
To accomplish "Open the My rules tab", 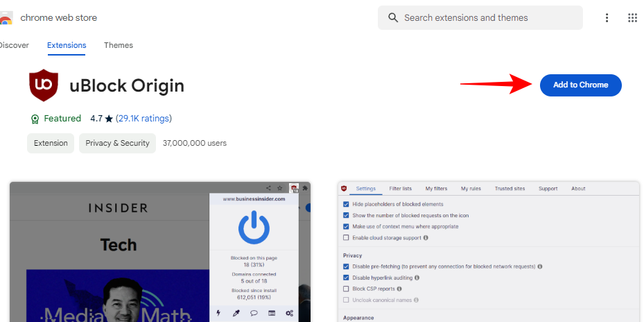I will click(471, 188).
